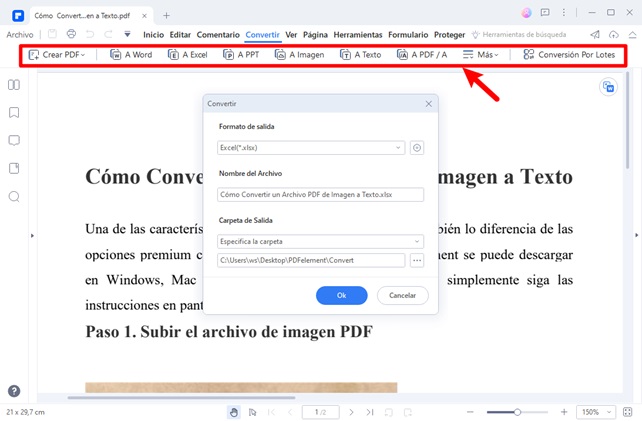Click the floating convert-to-Word icon
The image size is (642, 421).
pos(608,87)
